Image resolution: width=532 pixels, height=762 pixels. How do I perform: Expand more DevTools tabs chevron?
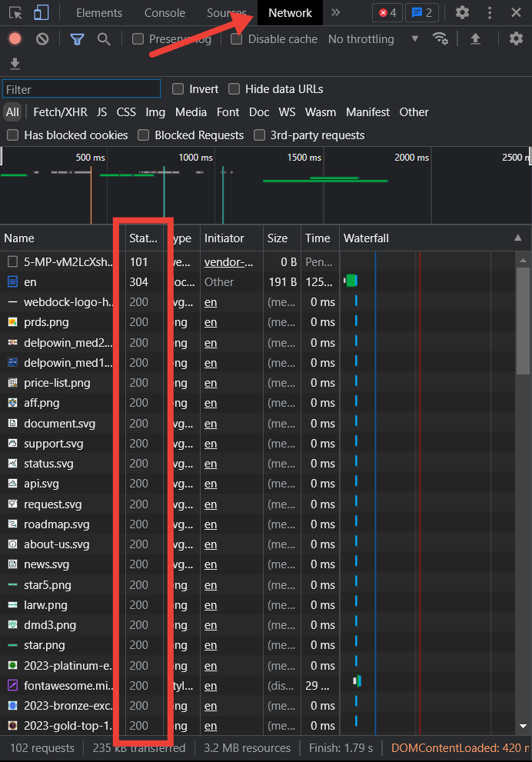point(335,12)
